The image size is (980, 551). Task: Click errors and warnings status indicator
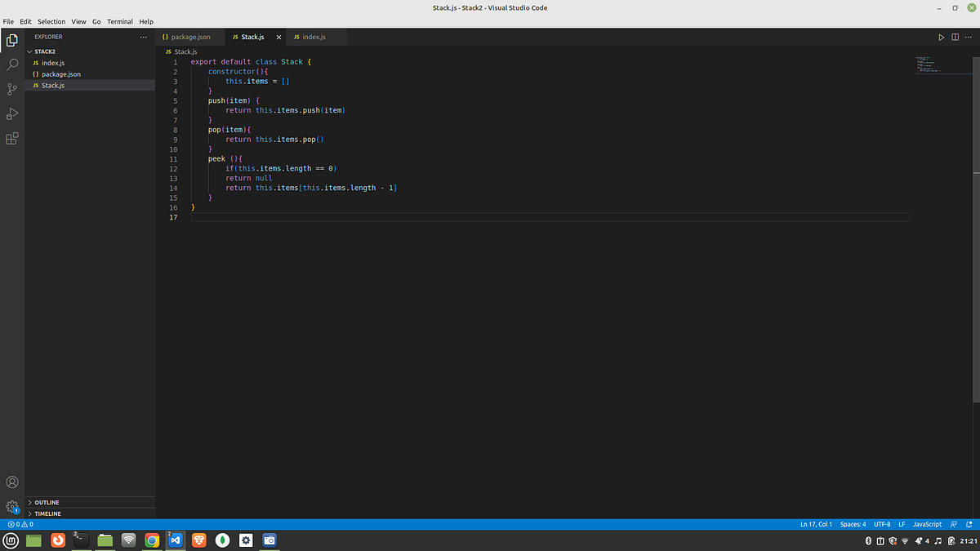tap(20, 524)
